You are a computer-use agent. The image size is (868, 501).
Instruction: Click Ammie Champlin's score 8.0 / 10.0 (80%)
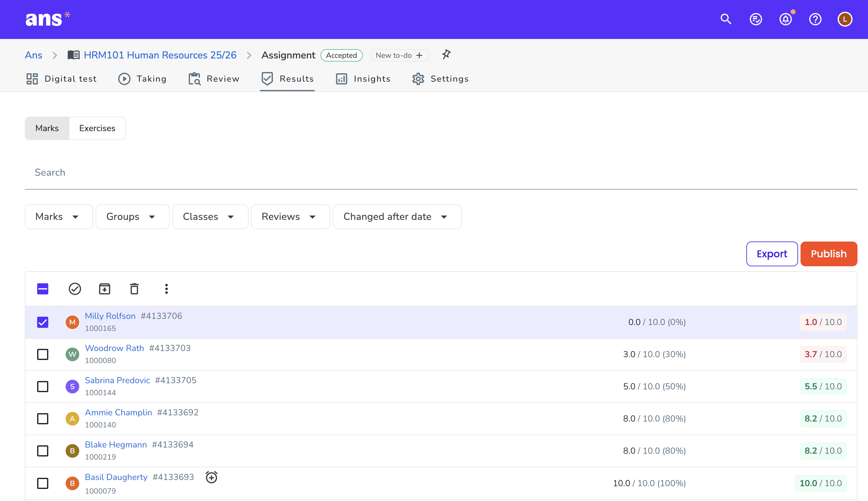click(x=654, y=419)
